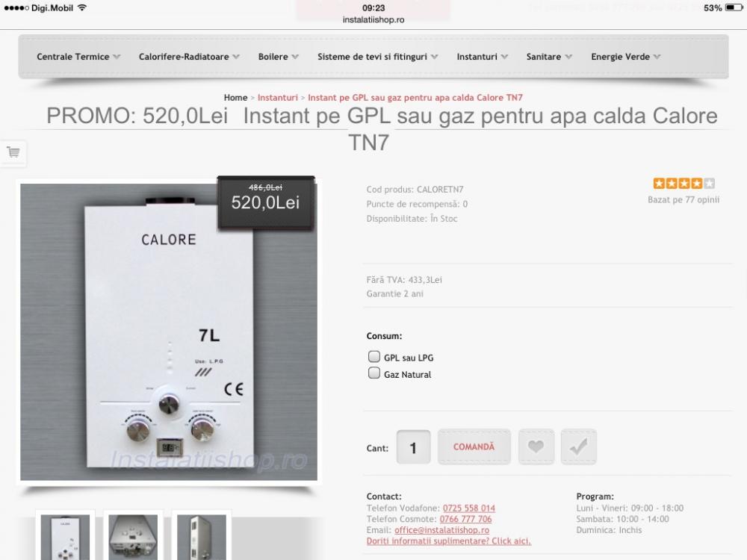Check the GPL sau LPG option
The image size is (747, 560).
click(374, 357)
